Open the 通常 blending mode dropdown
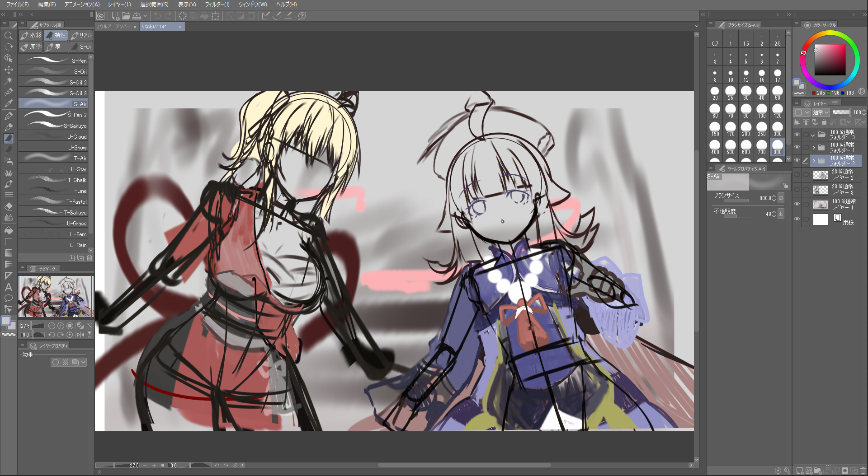The height and width of the screenshot is (476, 868). click(x=821, y=112)
